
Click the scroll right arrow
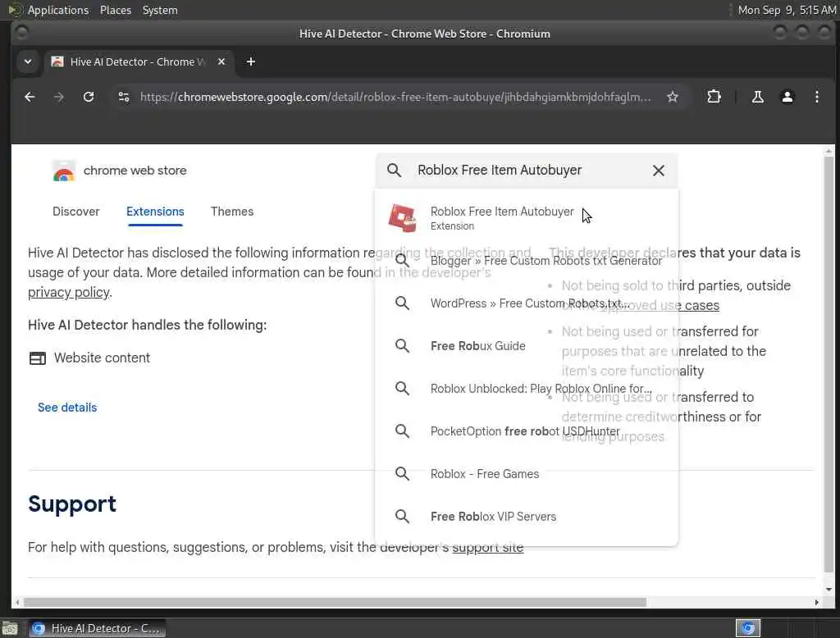point(816,602)
